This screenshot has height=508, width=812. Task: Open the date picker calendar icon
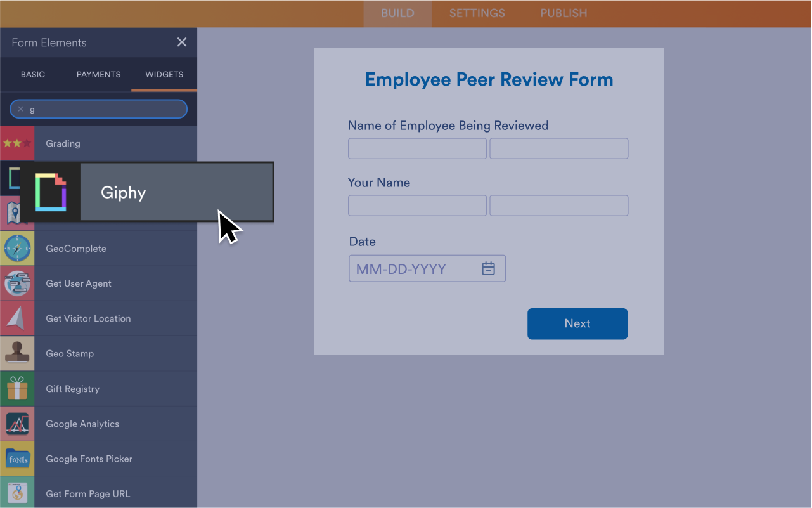click(488, 269)
